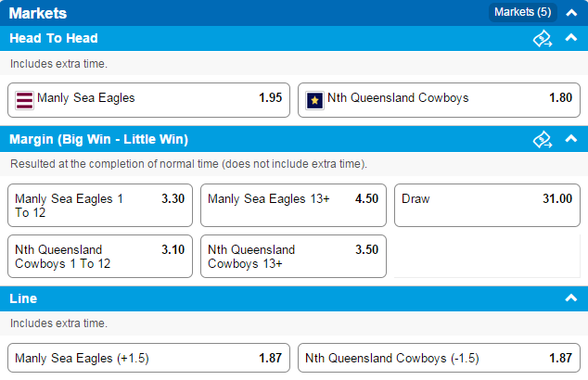Open the Markets (5) selector
The width and height of the screenshot is (588, 380).
click(x=523, y=12)
